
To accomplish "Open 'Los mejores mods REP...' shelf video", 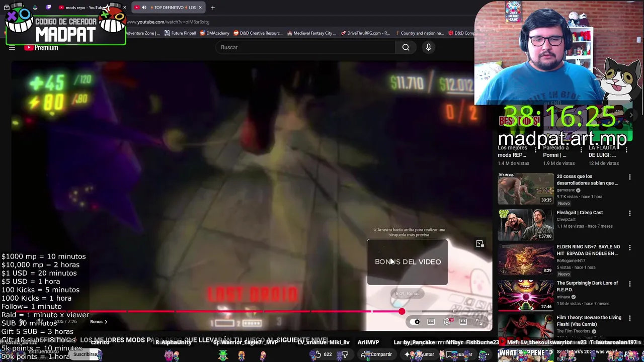I will pos(512,151).
